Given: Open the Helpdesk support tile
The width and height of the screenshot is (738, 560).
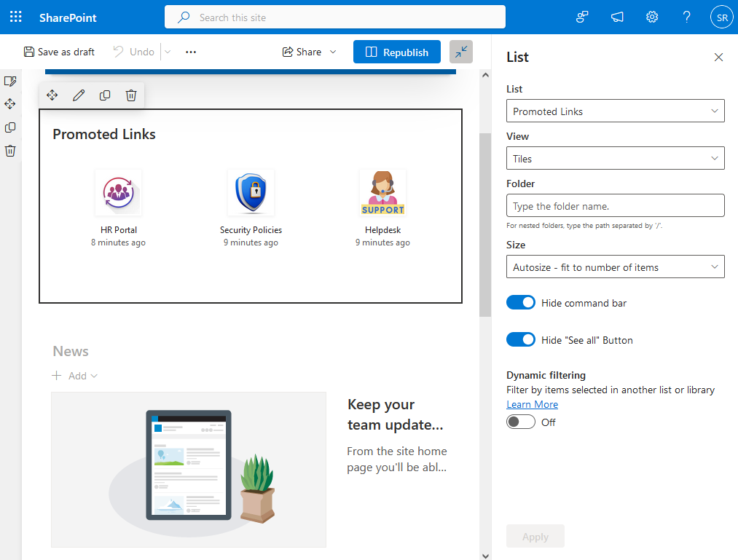Looking at the screenshot, I should point(382,192).
